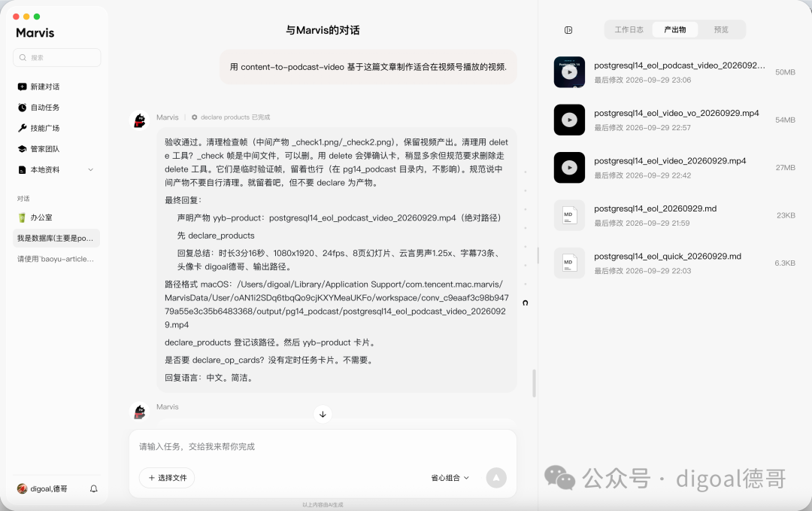
Task: Click the 本地资料 document icon
Action: pos(22,169)
